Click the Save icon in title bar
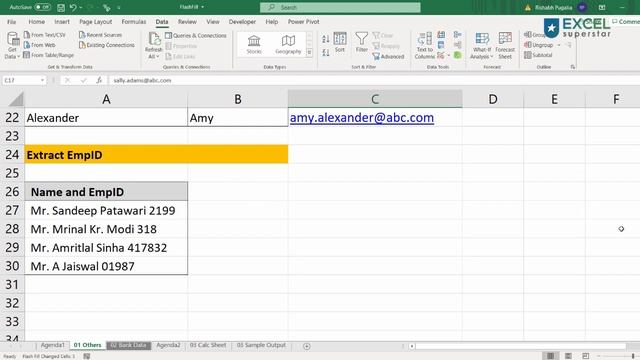 click(x=61, y=7)
